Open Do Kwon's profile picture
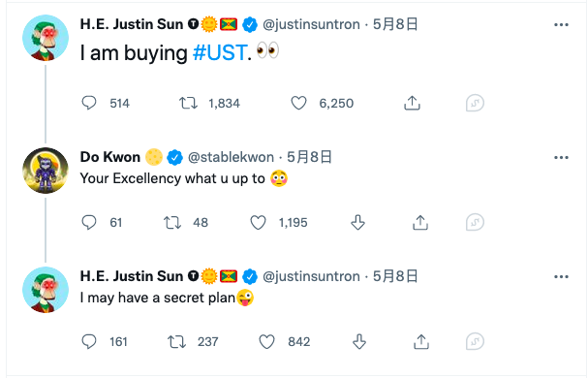This screenshot has height=378, width=588. 46,171
